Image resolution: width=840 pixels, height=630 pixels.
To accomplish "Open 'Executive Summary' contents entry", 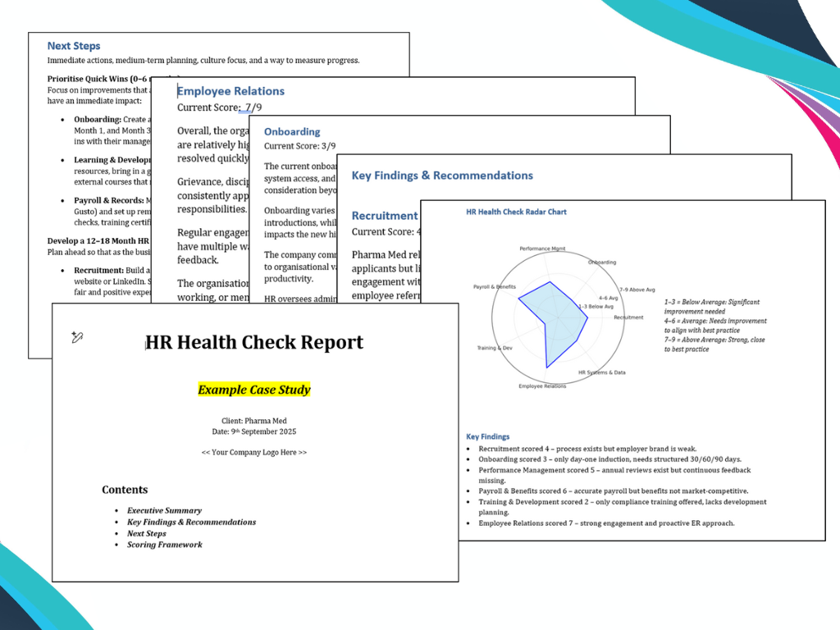I will pyautogui.click(x=164, y=510).
